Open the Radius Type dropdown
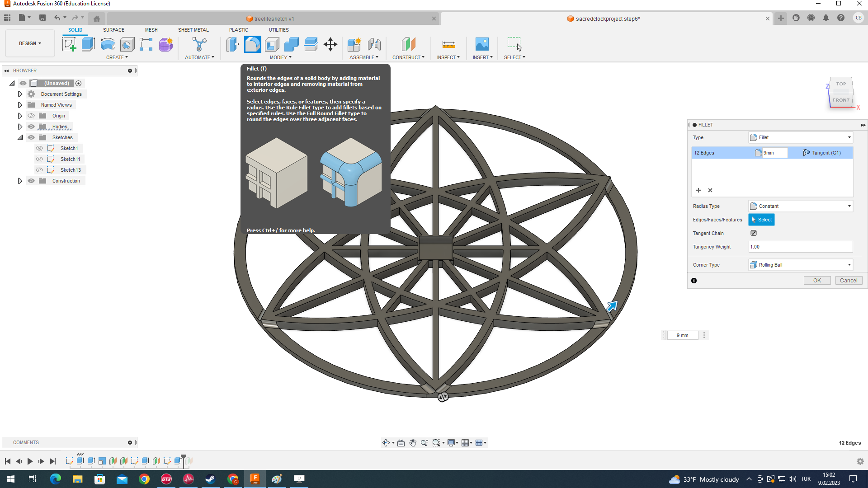The width and height of the screenshot is (868, 488). pos(800,206)
